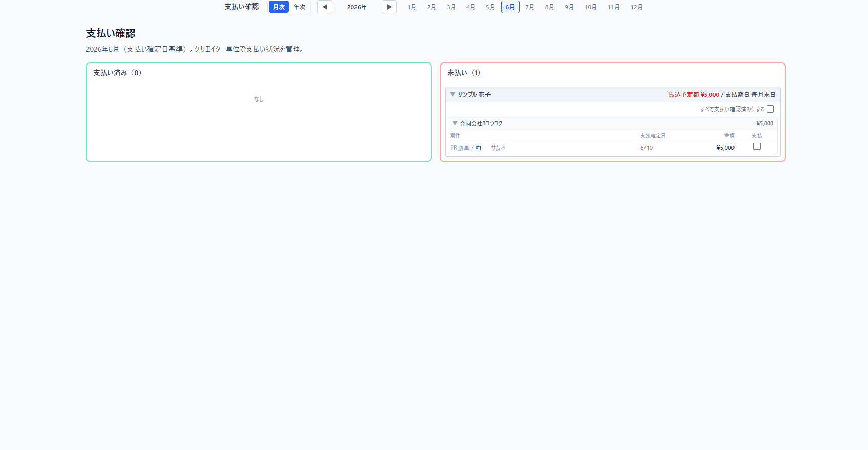Click the 6/10 payment confirmation date
This screenshot has height=450, width=868.
tap(647, 148)
